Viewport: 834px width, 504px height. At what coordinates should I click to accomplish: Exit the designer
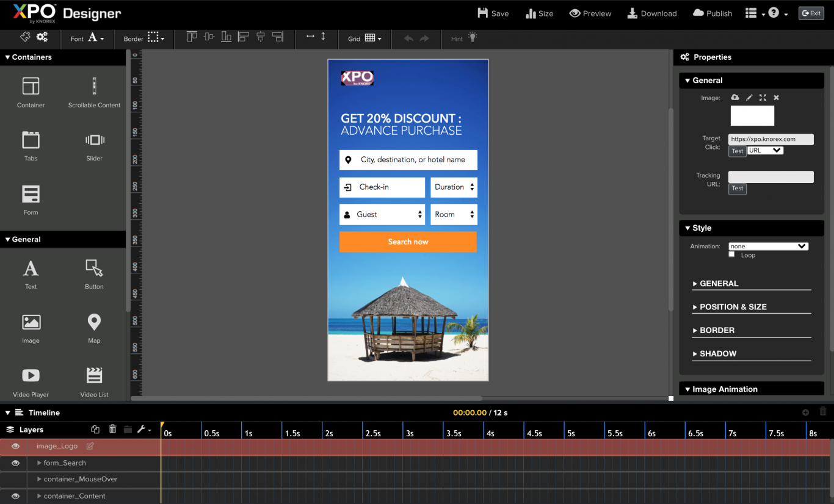tap(811, 13)
